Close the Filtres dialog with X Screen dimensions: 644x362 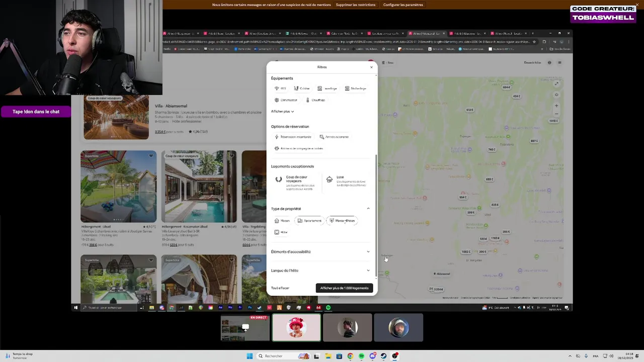coord(371,67)
